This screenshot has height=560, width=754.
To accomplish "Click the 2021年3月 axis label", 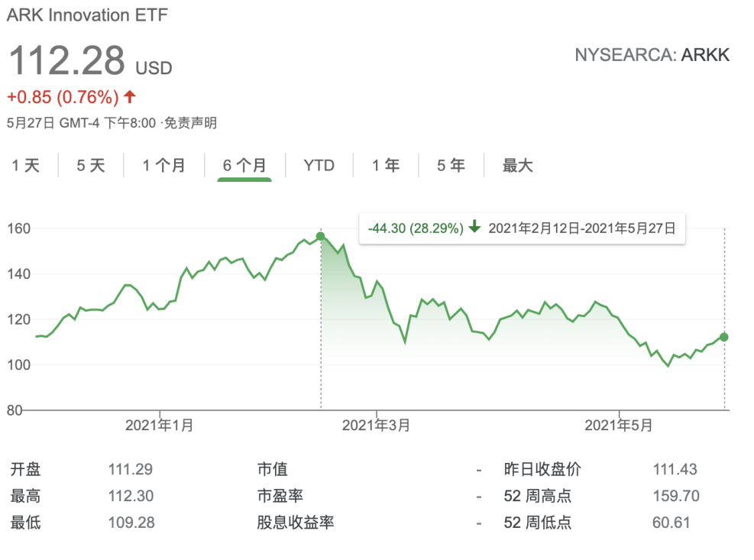I will click(x=376, y=426).
